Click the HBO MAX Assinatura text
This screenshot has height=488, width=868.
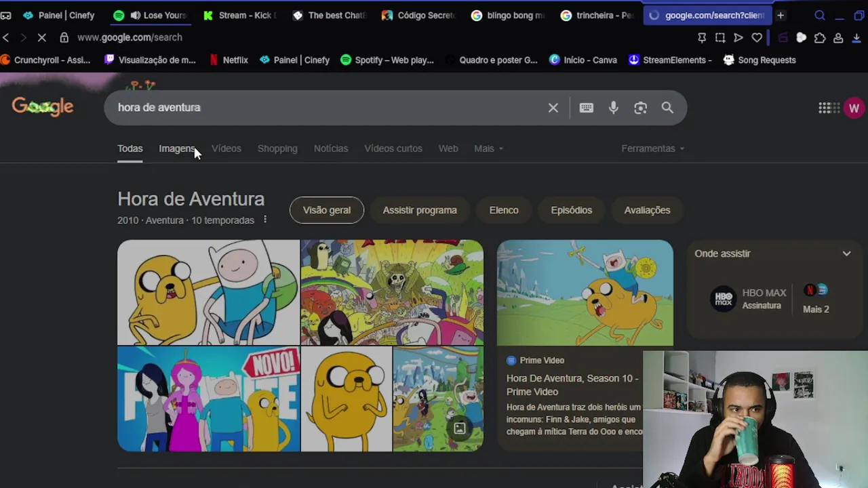pyautogui.click(x=764, y=299)
